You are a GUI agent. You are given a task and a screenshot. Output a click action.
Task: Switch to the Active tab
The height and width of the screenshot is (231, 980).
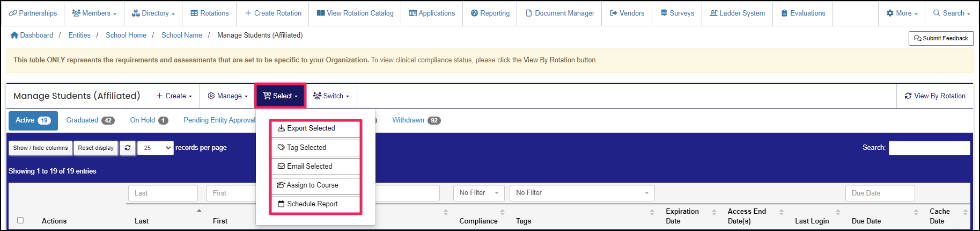point(33,120)
